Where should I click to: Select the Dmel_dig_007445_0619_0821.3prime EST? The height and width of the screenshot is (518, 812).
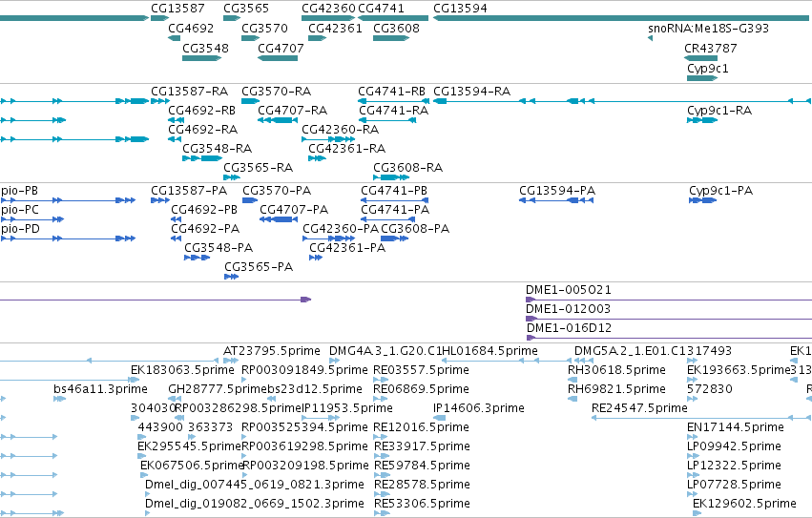point(148,494)
